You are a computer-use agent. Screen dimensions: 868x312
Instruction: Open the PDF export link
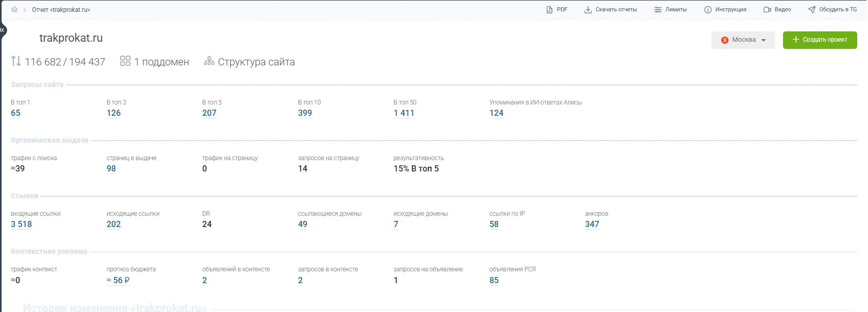pos(557,9)
